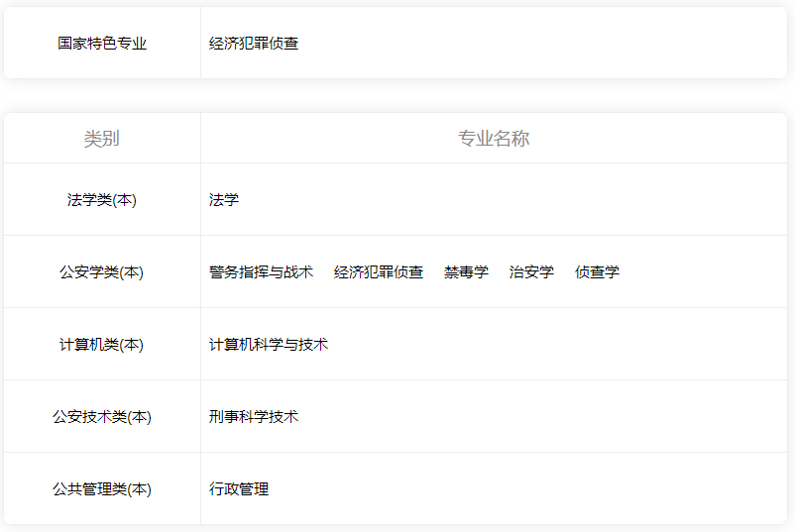Click the 刑事科学技术 major
The image size is (795, 532).
254,416
